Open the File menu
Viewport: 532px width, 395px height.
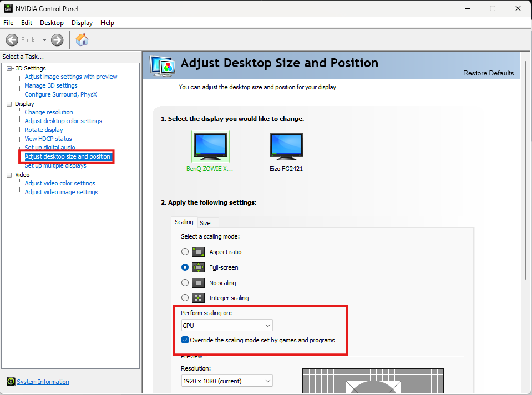point(8,23)
